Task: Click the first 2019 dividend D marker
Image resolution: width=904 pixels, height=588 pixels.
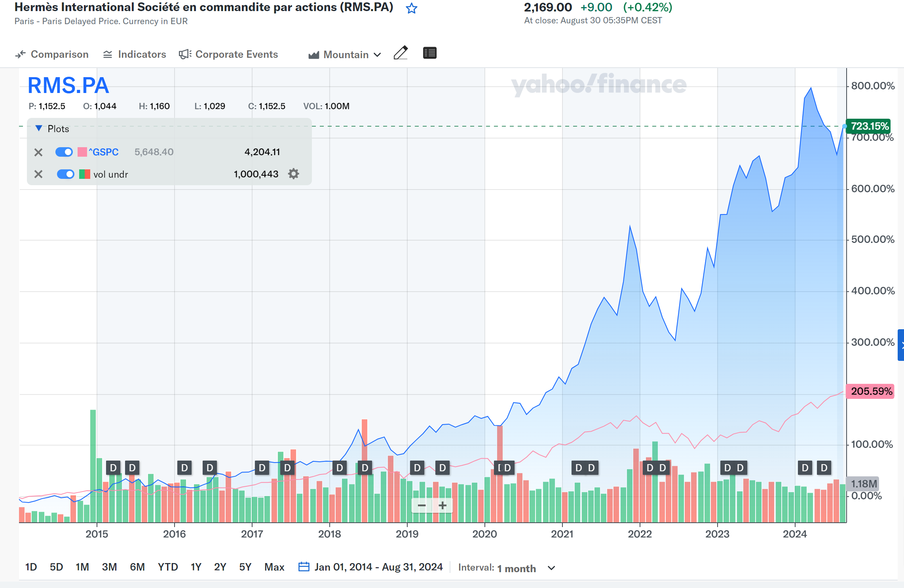Action: click(x=417, y=468)
